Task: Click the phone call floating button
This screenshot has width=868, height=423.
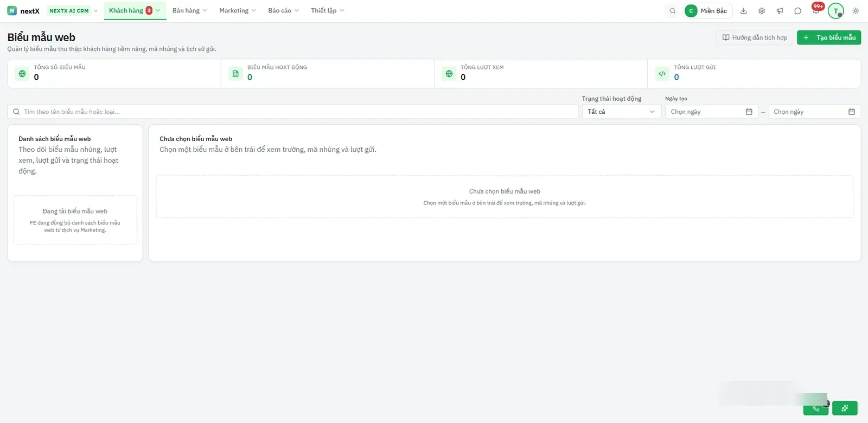Action: point(815,408)
